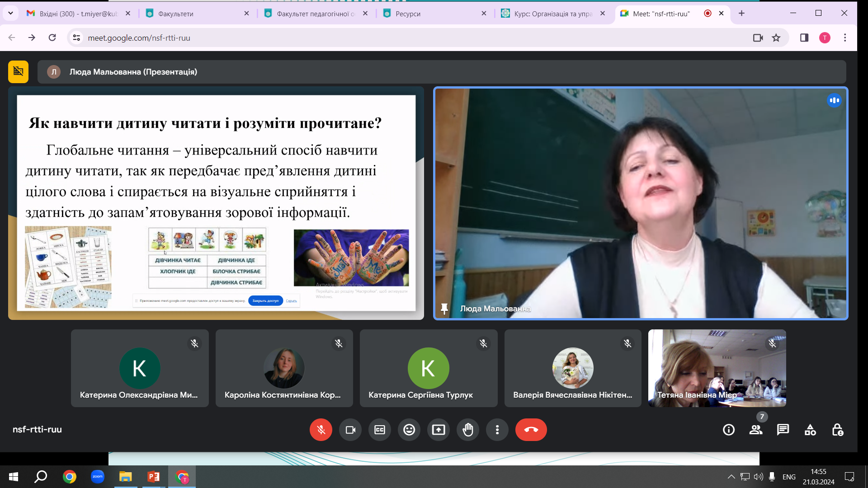Open the chat with everyone panel

[783, 430]
